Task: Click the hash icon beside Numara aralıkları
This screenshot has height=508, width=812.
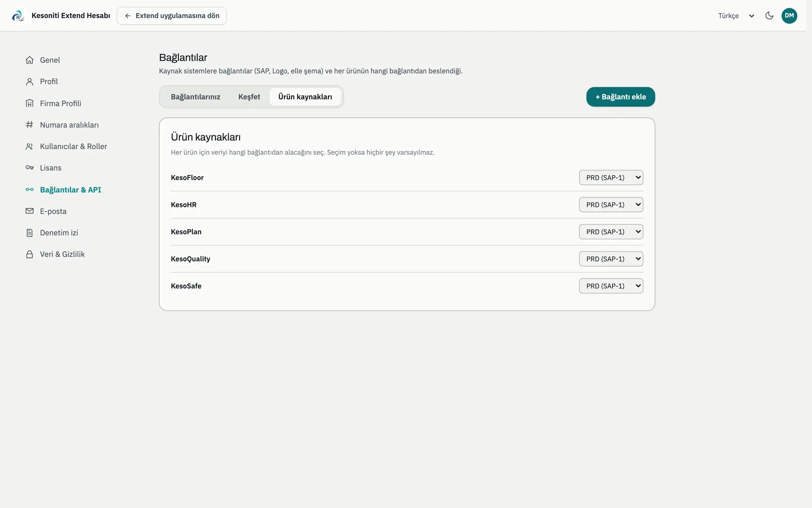Action: [x=30, y=125]
